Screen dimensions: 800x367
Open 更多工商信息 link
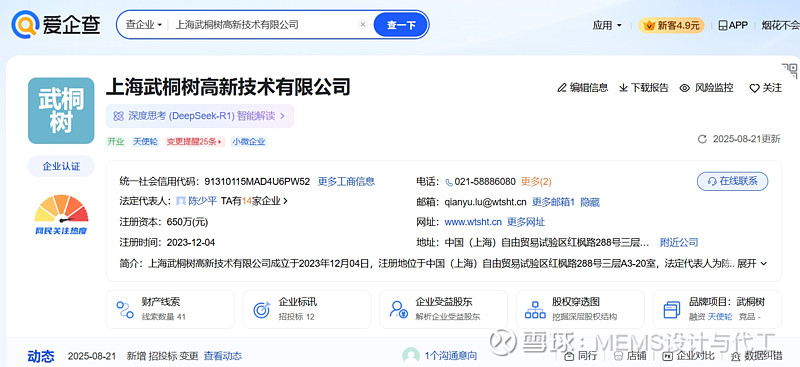coord(346,181)
